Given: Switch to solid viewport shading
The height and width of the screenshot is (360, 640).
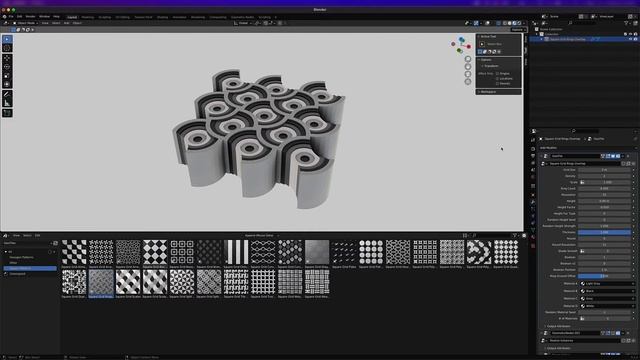Looking at the screenshot, I should (509, 23).
